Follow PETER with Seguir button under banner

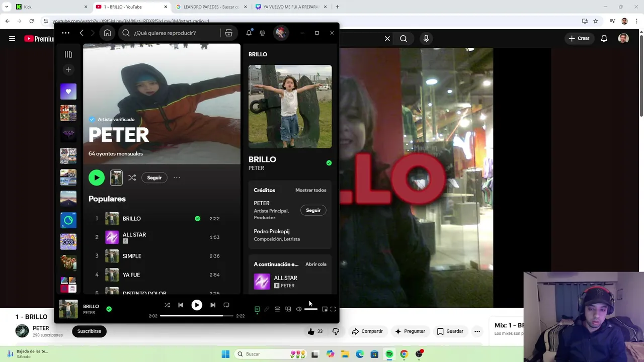coord(154,177)
